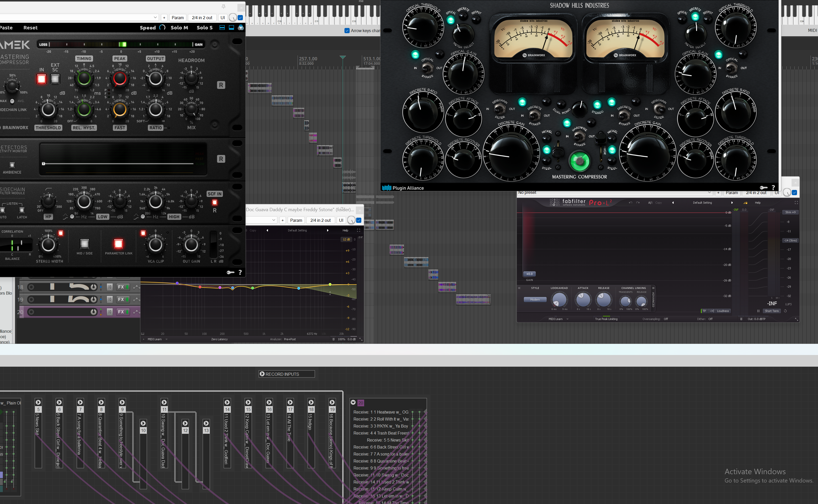Open Pro-L 2 Default Setting preset menu
The width and height of the screenshot is (818, 504).
click(702, 203)
